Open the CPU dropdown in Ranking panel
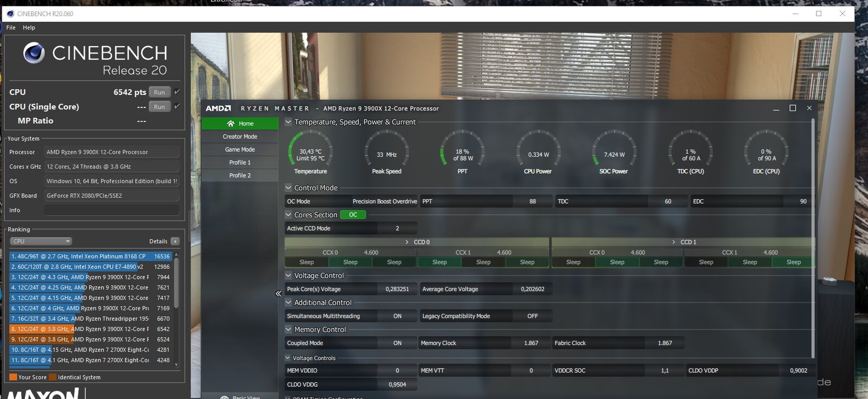 point(41,241)
